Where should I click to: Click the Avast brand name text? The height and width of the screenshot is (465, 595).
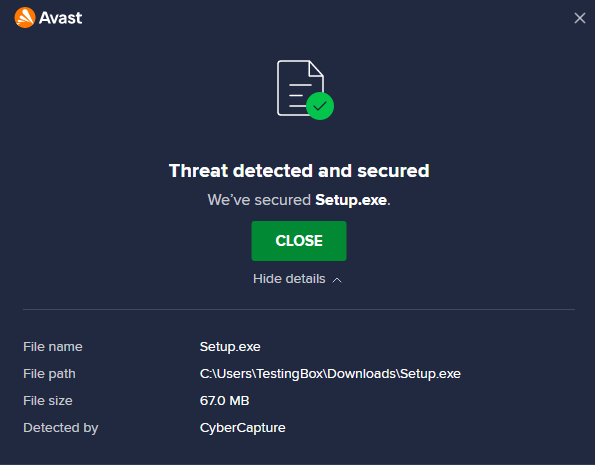[60, 18]
